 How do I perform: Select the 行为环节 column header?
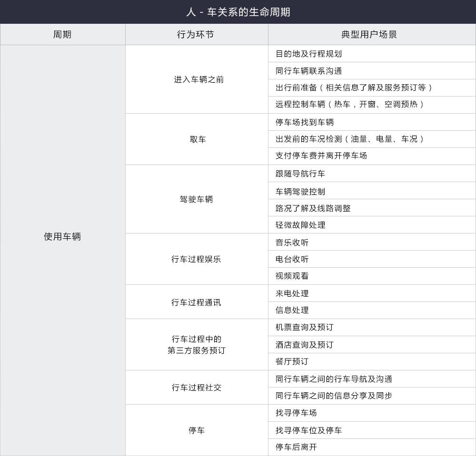click(x=196, y=35)
